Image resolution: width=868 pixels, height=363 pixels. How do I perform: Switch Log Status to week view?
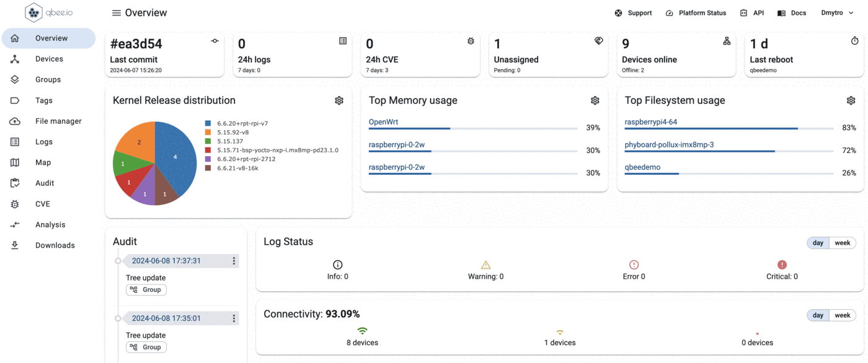(842, 242)
